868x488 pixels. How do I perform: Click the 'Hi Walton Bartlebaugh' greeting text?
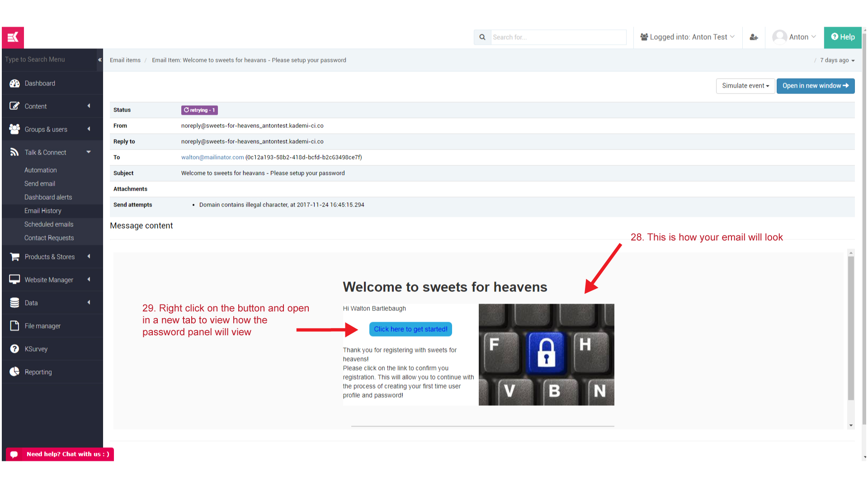(x=374, y=309)
